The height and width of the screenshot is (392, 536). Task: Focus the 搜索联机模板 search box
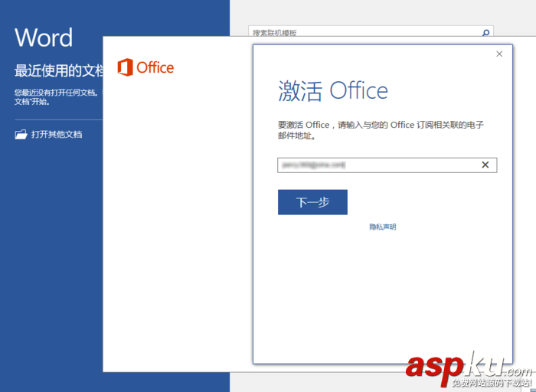(371, 31)
